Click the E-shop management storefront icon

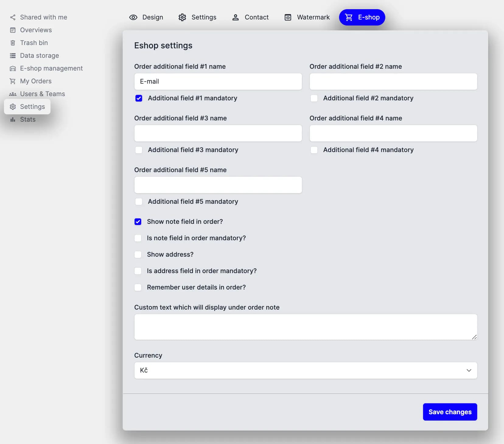pyautogui.click(x=12, y=68)
